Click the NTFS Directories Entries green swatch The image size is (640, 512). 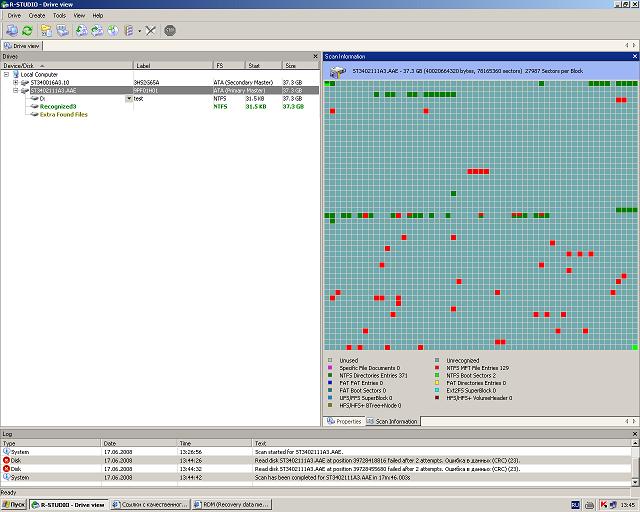[330, 375]
